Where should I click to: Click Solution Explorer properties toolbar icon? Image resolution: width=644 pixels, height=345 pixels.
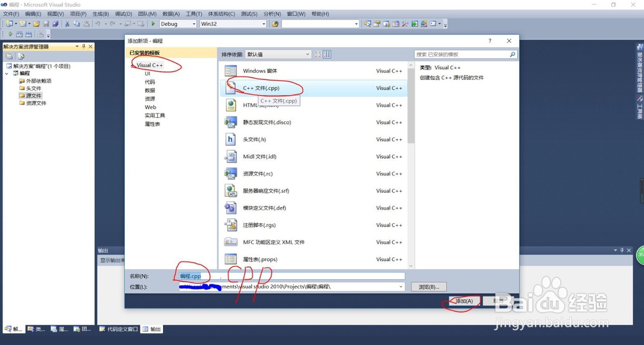[9, 56]
